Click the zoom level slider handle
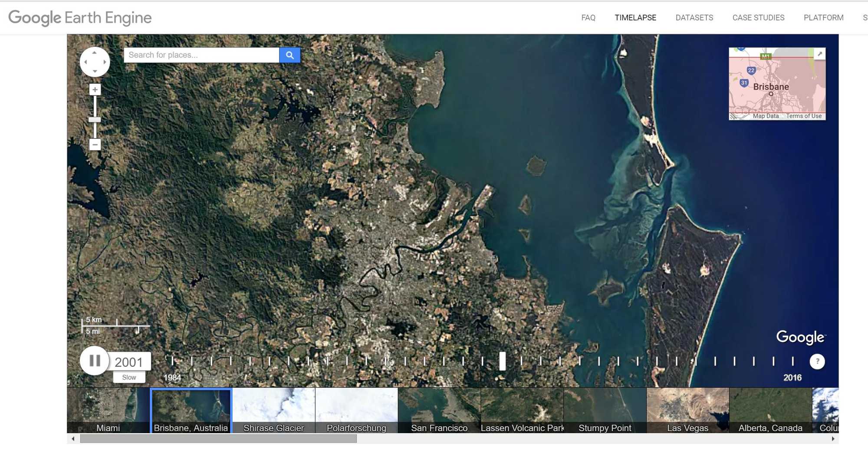 tap(95, 120)
